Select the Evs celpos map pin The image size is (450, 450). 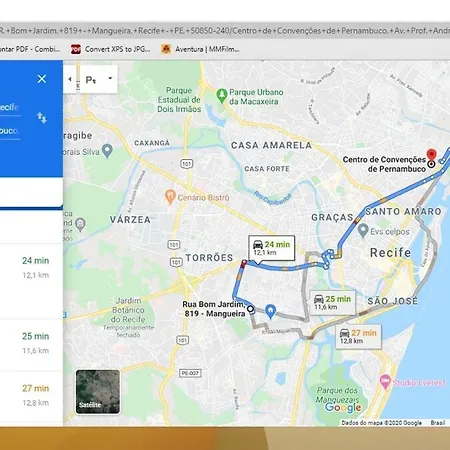tap(363, 231)
